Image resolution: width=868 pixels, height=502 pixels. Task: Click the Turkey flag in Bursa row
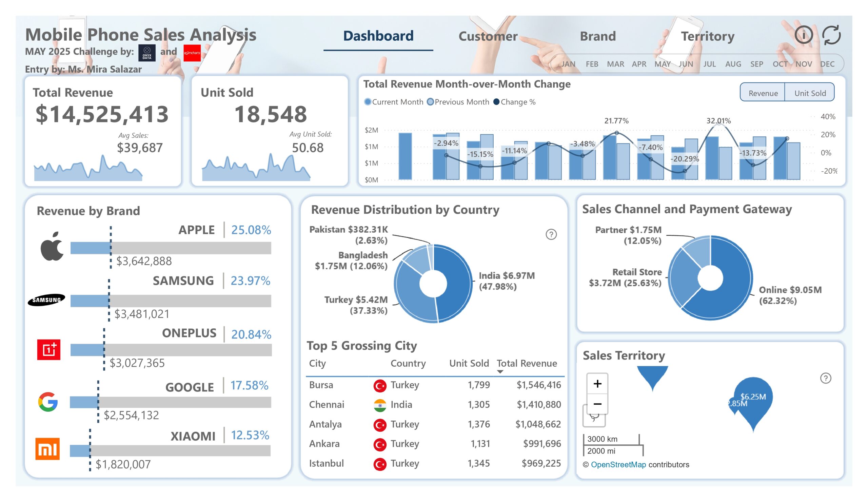tap(380, 386)
